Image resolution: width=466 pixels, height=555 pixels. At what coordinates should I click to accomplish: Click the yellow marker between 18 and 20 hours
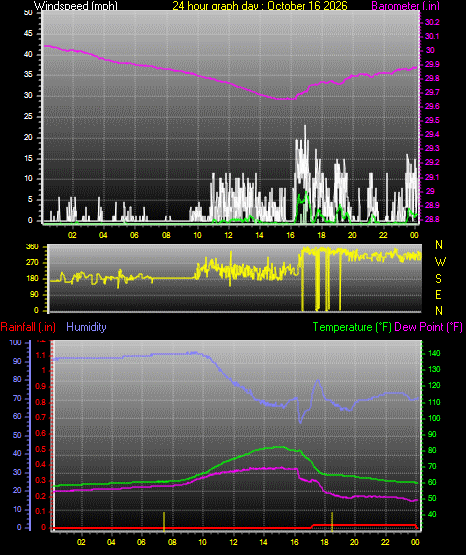332,522
